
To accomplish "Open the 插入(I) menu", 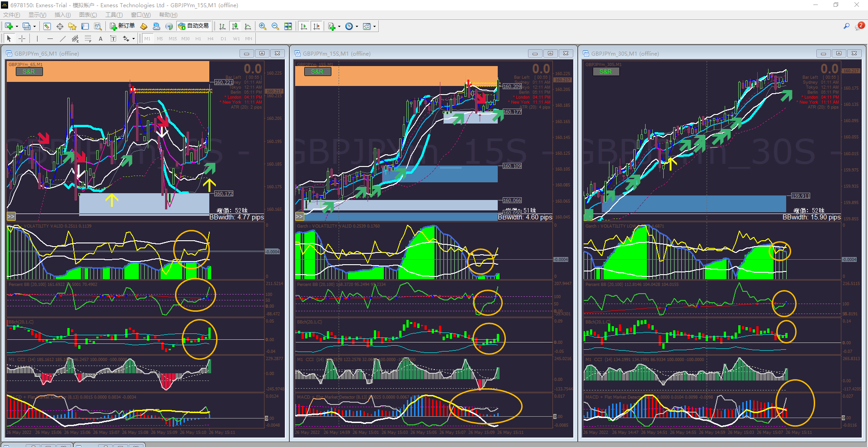I will pos(62,15).
